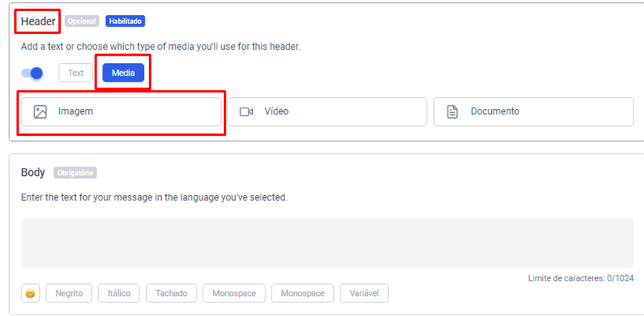Image resolution: width=644 pixels, height=316 pixels.
Task: Select the Media header type
Action: [x=123, y=73]
